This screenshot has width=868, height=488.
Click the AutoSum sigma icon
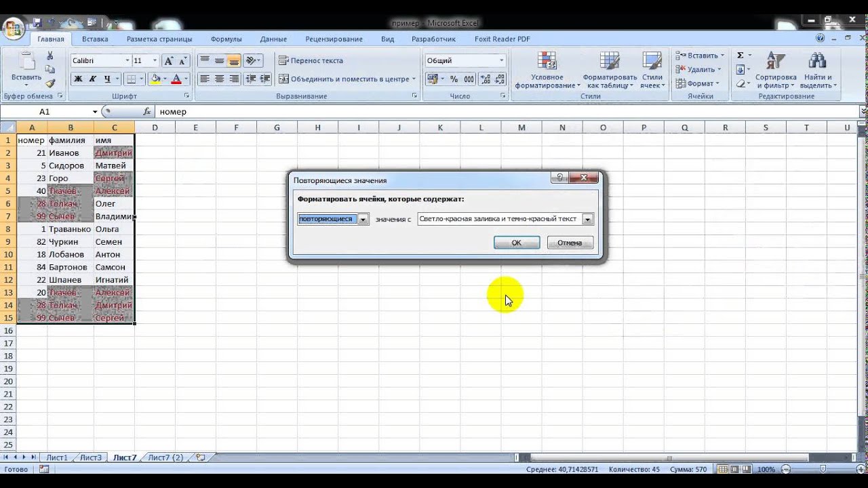[x=741, y=56]
